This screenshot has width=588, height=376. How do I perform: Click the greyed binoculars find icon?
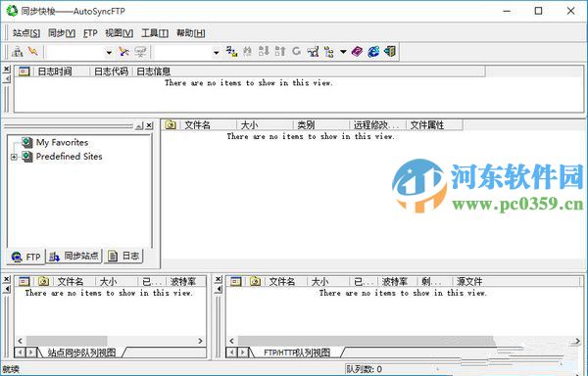(248, 51)
